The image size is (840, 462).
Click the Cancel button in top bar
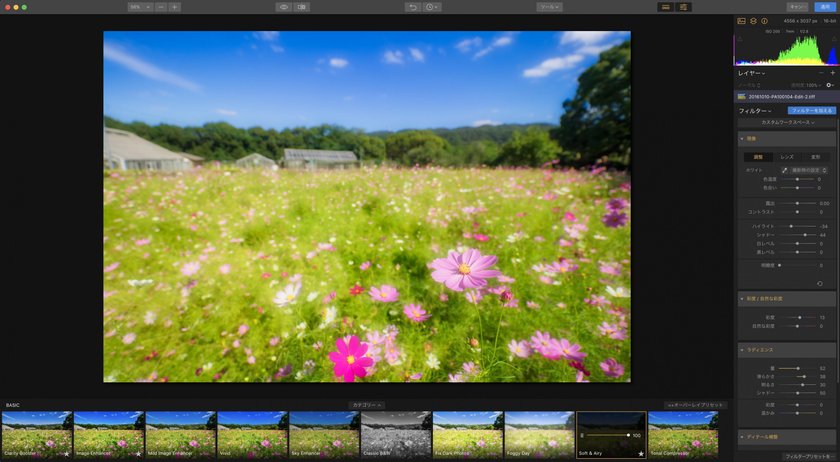click(x=797, y=7)
